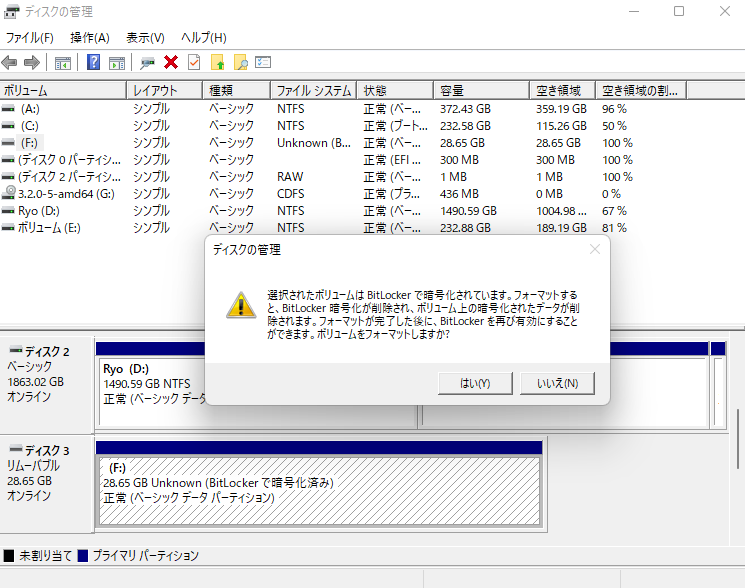This screenshot has width=745, height=588.
Task: Click the vertical scrollbar of the disk pane
Action: click(737, 439)
